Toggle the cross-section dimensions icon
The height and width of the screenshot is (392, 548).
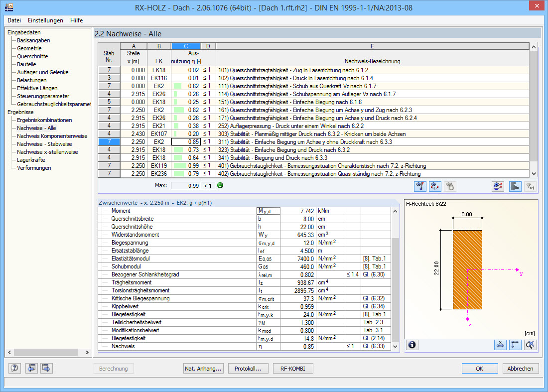[x=500, y=345]
